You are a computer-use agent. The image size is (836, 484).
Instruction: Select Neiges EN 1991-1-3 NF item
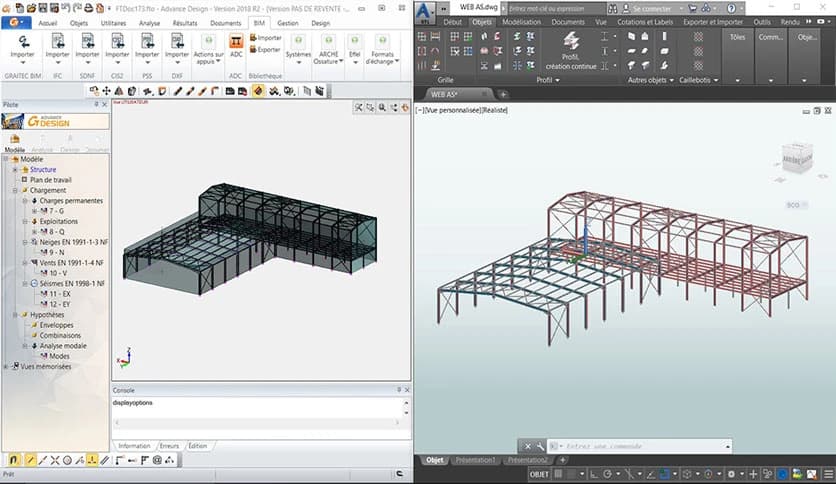[x=74, y=242]
